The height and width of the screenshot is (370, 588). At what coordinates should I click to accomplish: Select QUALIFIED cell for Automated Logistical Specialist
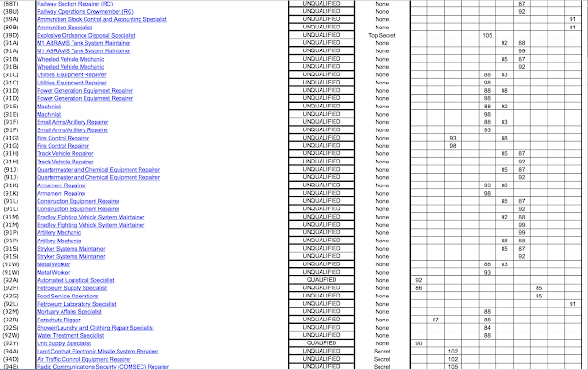coord(322,280)
